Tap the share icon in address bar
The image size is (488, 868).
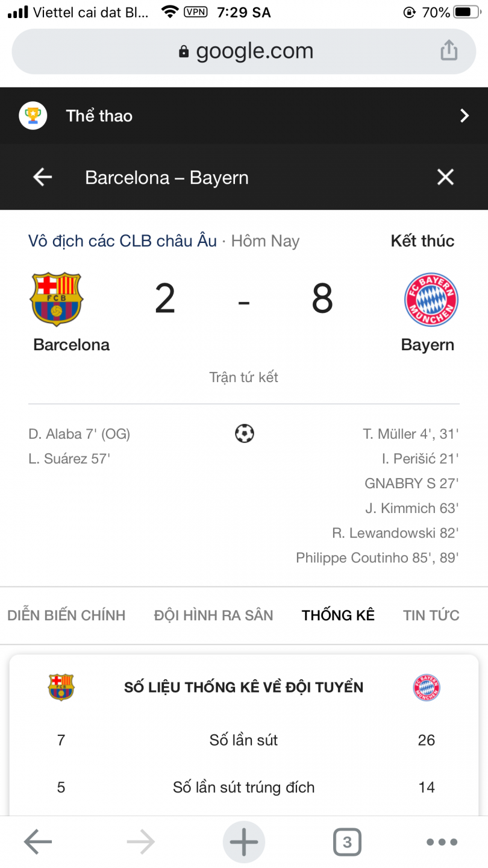[x=449, y=51]
